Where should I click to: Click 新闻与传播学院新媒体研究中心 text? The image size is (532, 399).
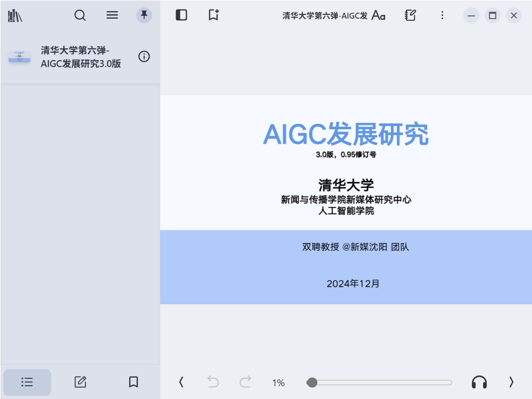pos(346,199)
